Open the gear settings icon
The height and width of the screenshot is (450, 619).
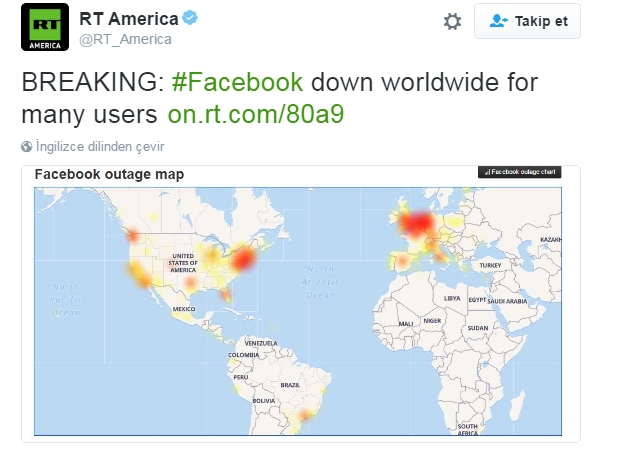tap(452, 21)
